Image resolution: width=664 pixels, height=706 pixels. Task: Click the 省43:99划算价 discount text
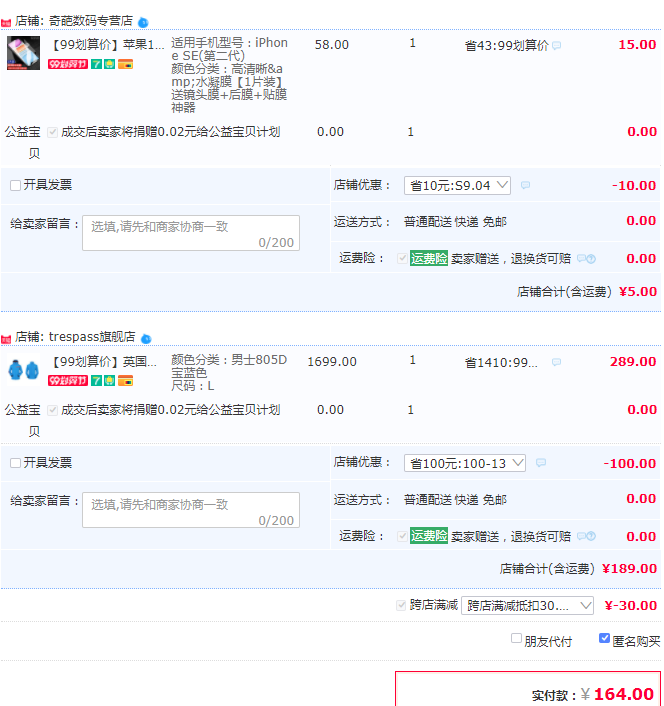click(x=506, y=45)
